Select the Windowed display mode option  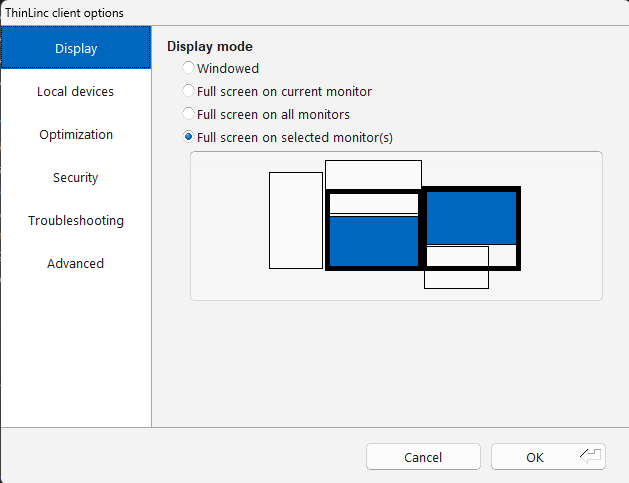[221, 68]
